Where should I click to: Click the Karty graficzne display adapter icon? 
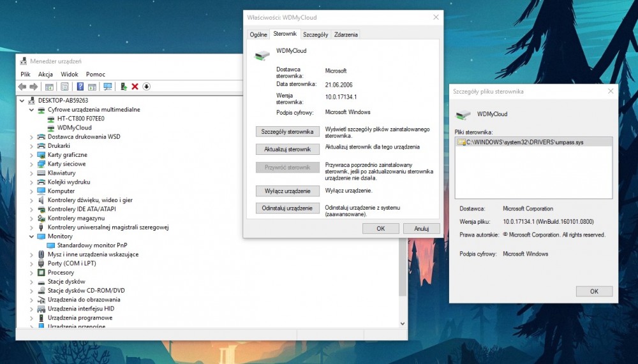click(x=41, y=155)
